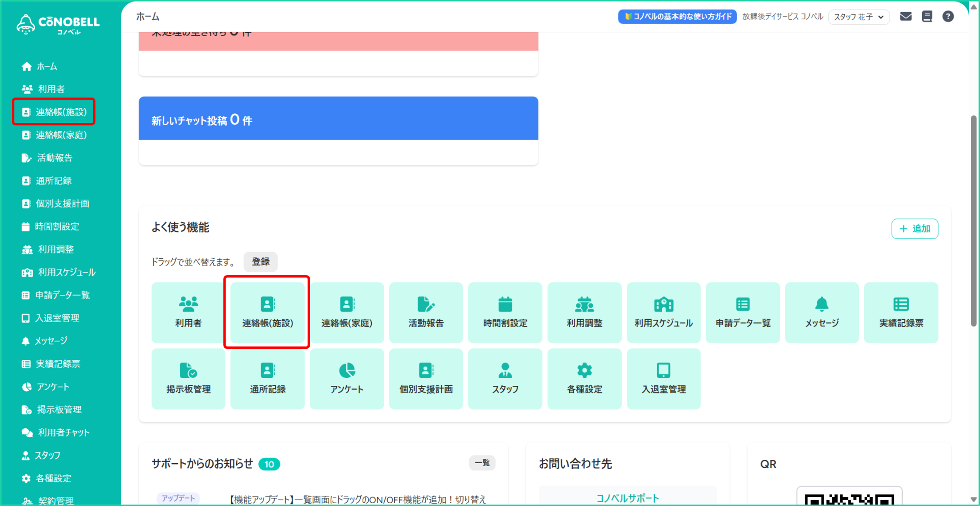Click the help question mark icon

(948, 16)
